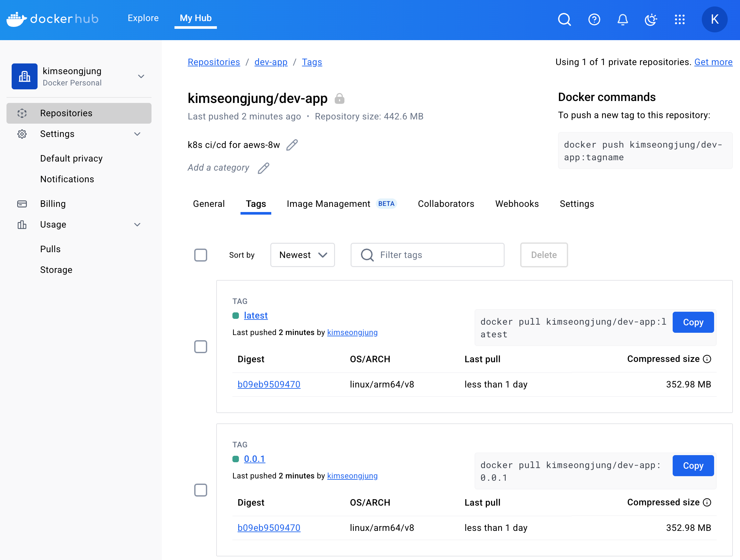Go to Explore in top navigation
740x560 pixels.
(x=143, y=18)
